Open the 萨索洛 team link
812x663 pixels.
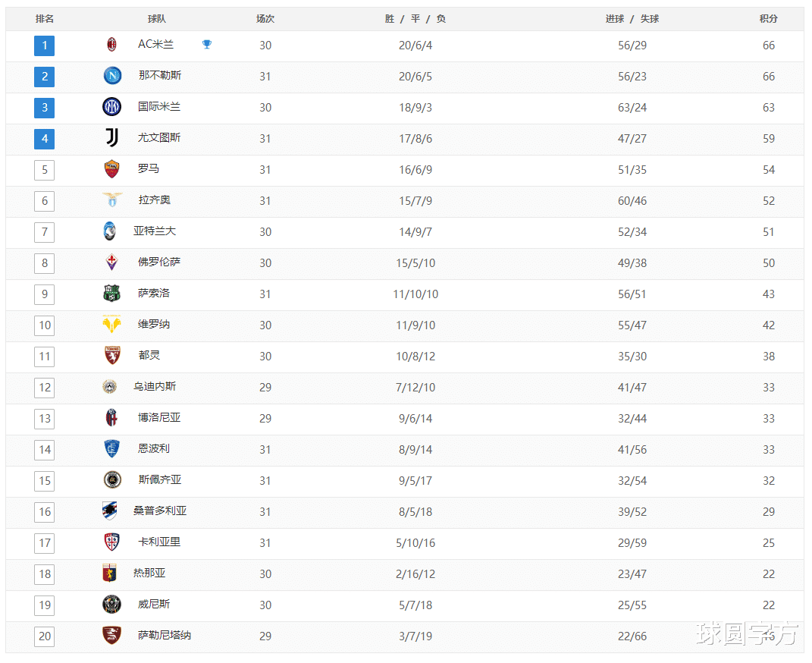click(x=154, y=293)
